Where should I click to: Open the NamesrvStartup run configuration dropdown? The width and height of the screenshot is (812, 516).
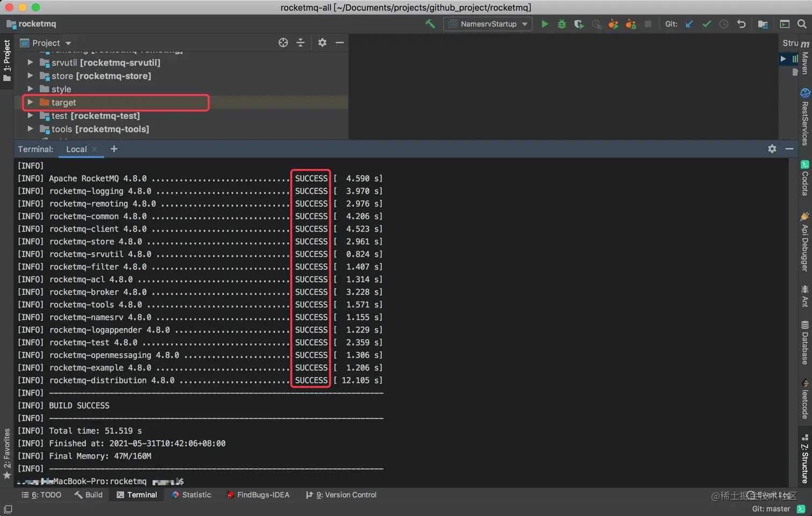click(x=488, y=24)
